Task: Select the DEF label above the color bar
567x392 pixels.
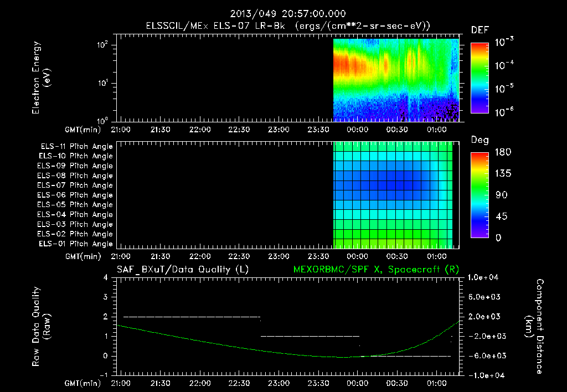Action: 480,30
